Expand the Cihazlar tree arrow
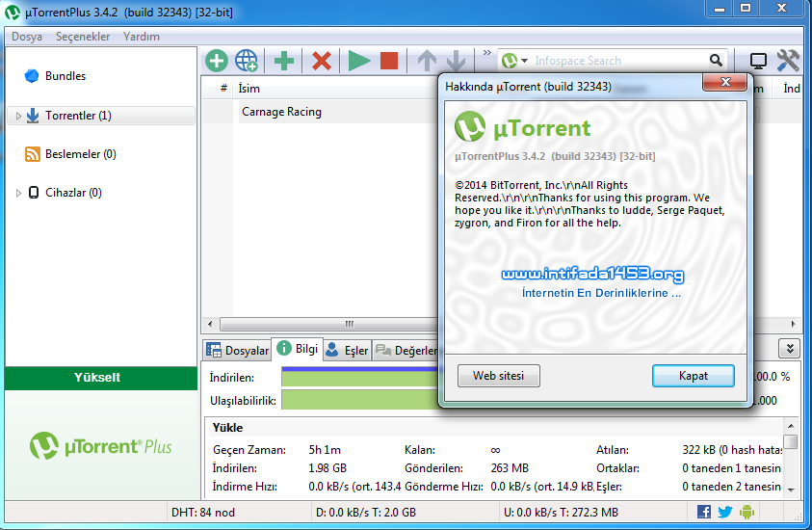Image resolution: width=812 pixels, height=530 pixels. pos(18,194)
